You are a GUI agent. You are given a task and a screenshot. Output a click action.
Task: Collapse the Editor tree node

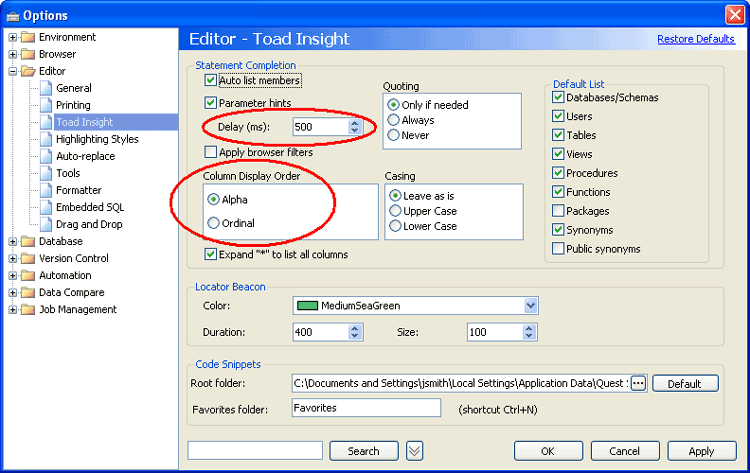coord(13,71)
